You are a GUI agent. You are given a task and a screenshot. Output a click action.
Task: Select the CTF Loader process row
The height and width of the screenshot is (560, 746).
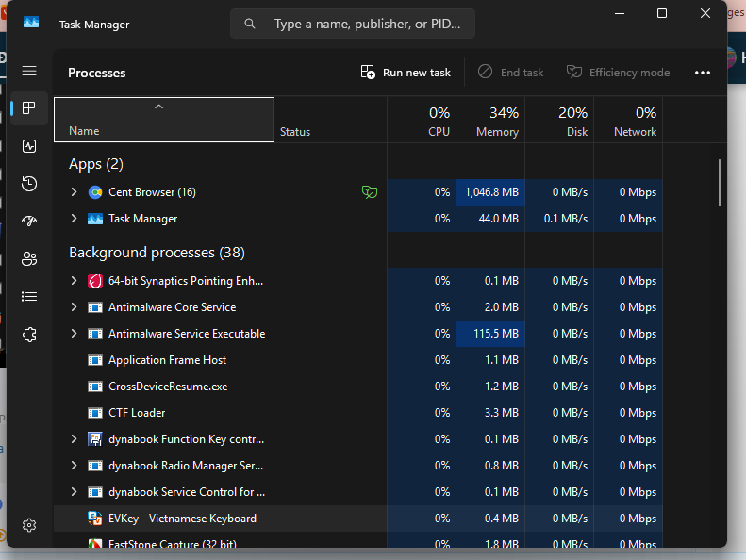pos(357,413)
